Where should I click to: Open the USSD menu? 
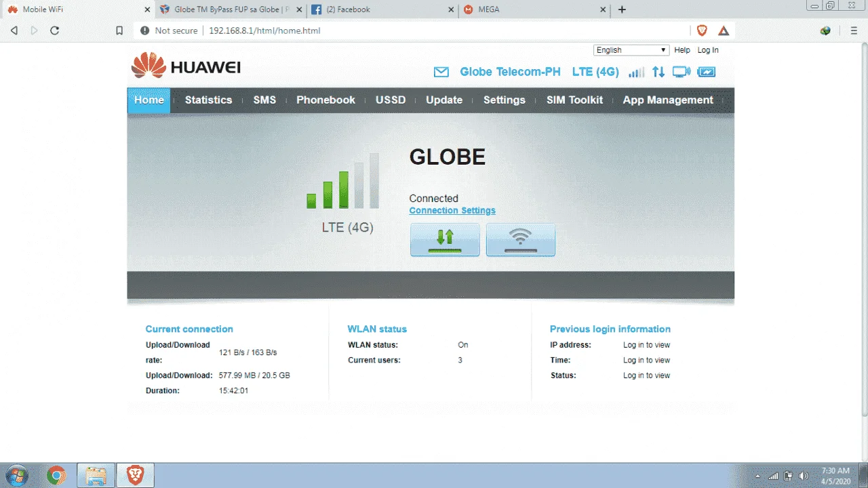pyautogui.click(x=391, y=100)
